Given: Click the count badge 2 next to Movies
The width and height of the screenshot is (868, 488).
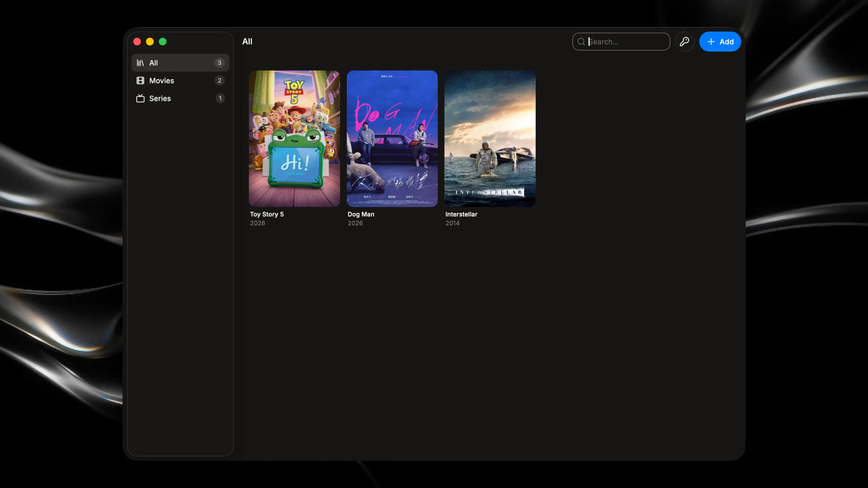Looking at the screenshot, I should [219, 81].
